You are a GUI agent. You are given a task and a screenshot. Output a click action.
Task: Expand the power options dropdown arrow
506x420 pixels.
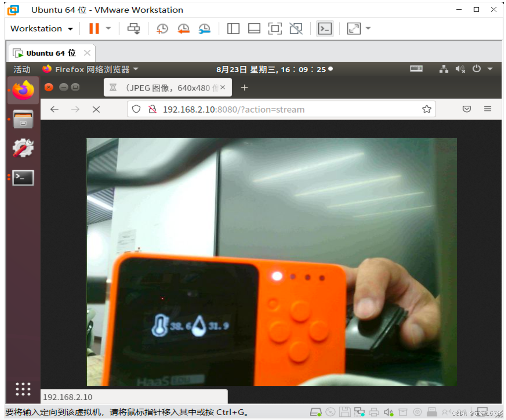(109, 28)
